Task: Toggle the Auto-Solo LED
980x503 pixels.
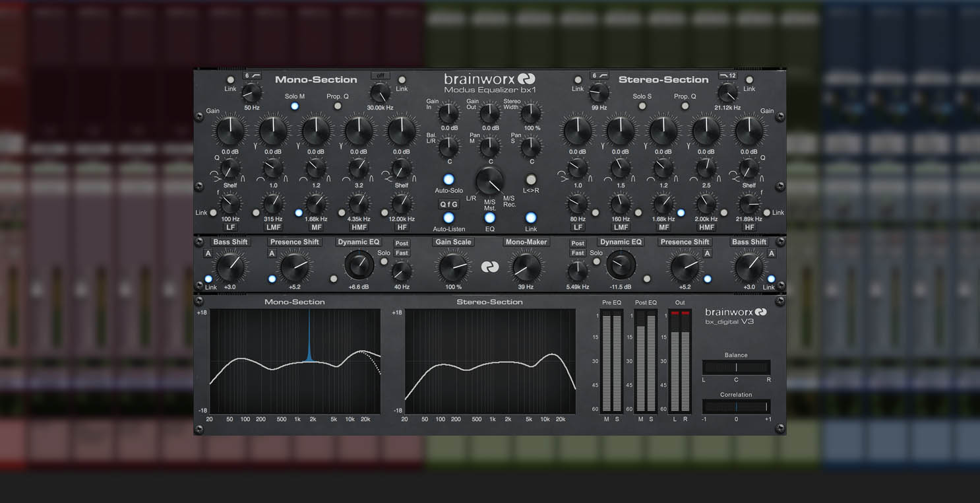Action: tap(448, 179)
